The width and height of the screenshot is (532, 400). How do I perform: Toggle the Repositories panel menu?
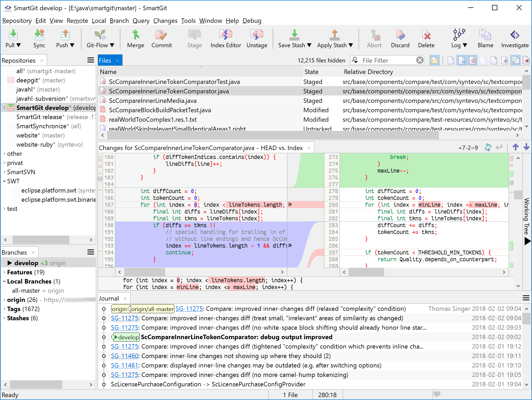(x=92, y=60)
